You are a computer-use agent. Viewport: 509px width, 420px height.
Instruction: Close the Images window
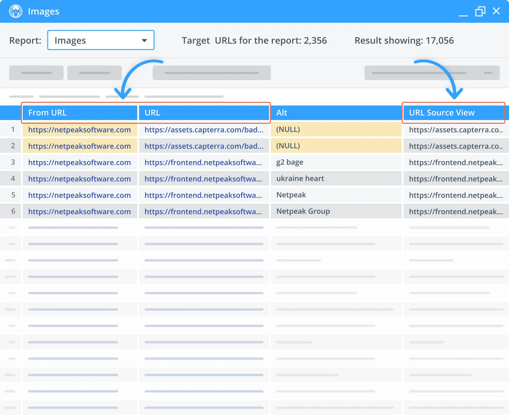coord(496,11)
